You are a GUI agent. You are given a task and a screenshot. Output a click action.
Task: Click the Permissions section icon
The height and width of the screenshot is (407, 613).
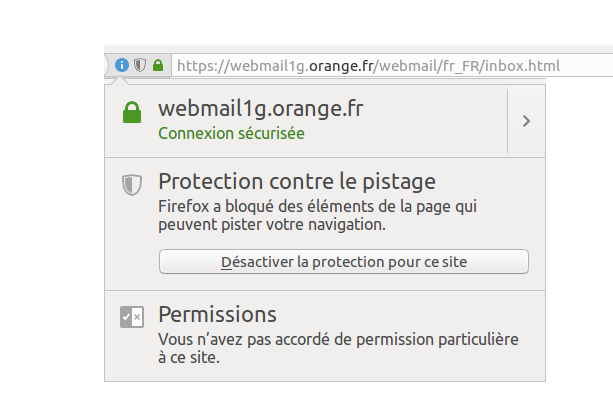pos(131,317)
